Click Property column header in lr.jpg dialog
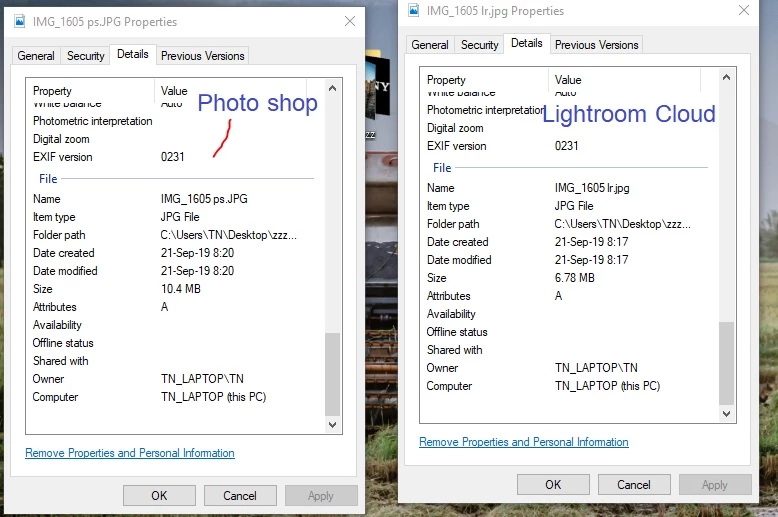 click(x=484, y=80)
